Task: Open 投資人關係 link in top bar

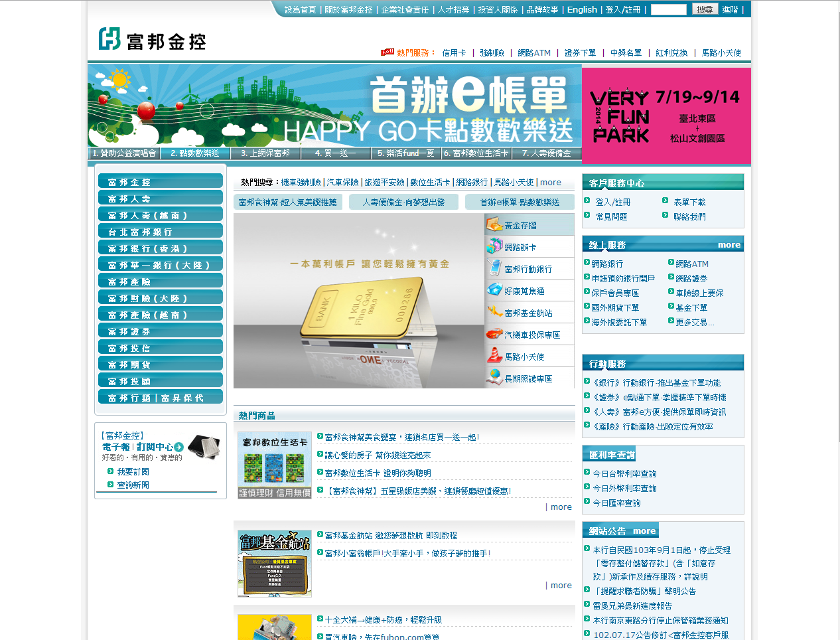Action: coord(498,9)
